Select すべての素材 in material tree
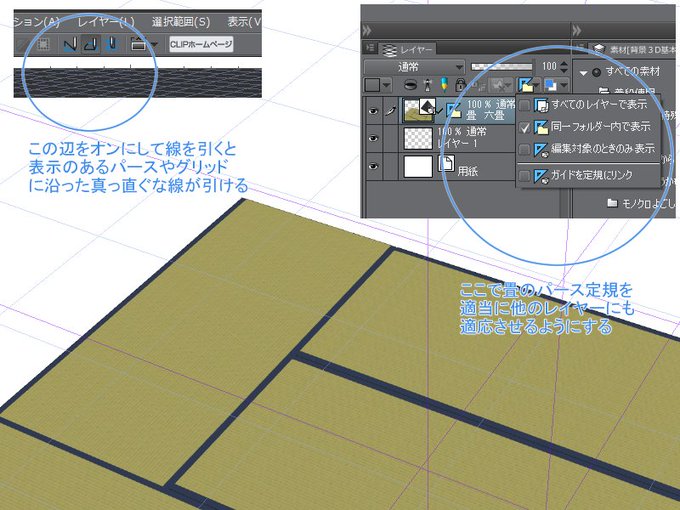The height and width of the screenshot is (510, 680). 633,72
